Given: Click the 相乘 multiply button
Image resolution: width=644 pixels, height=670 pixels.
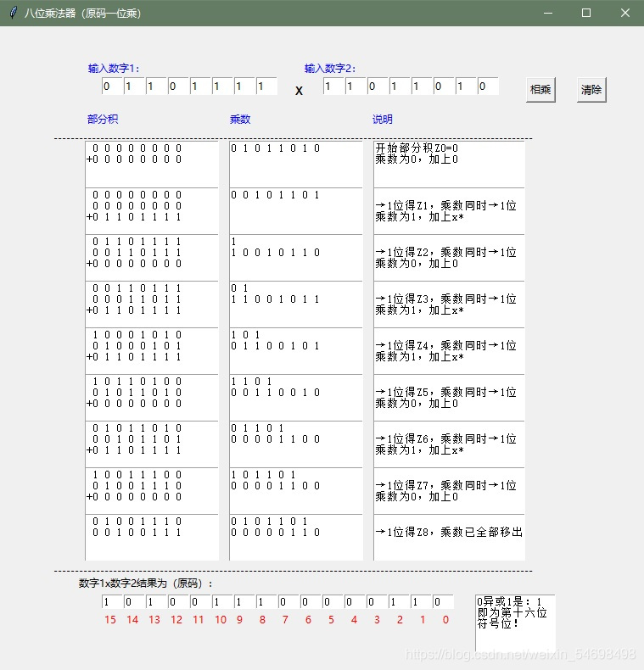Looking at the screenshot, I should [x=540, y=90].
